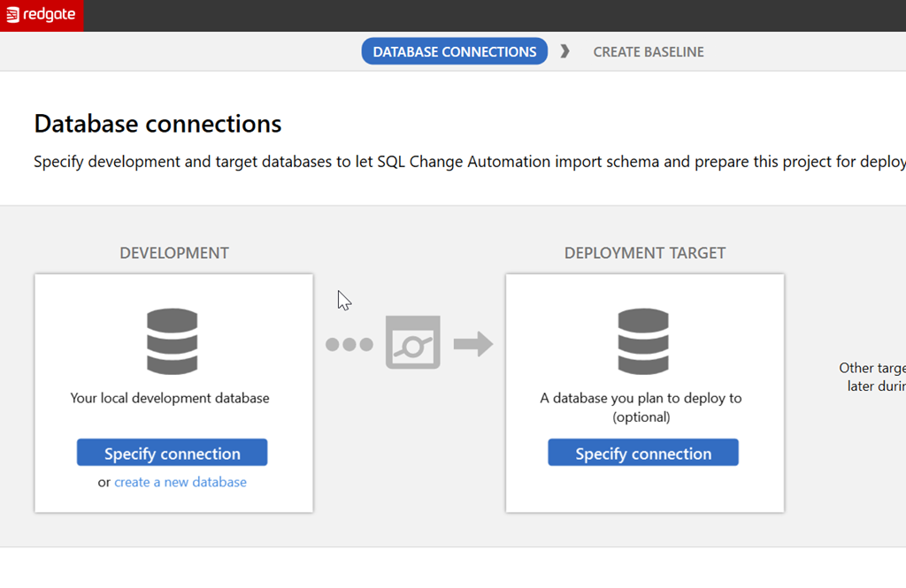Click the 'Other targets' note on the right

tap(872, 377)
